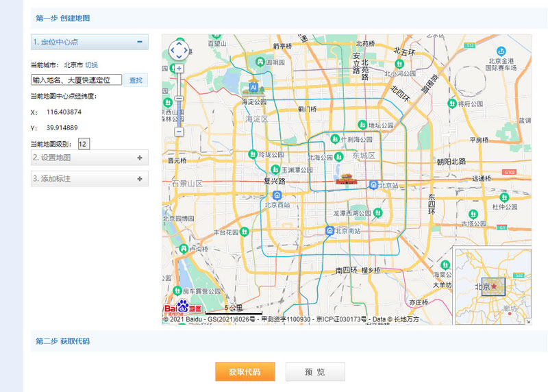Click the Baidu map logo
548x392 pixels.
click(x=183, y=306)
